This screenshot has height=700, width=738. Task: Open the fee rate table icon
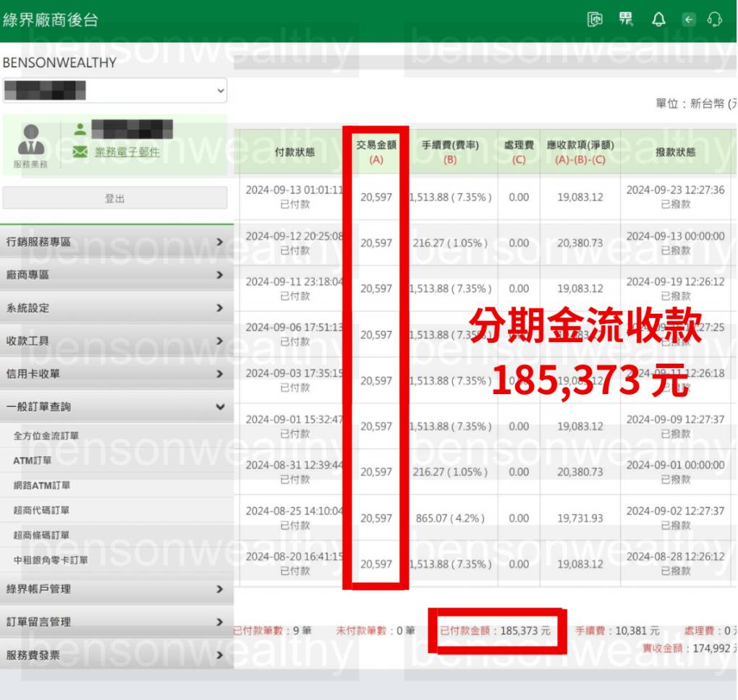point(626,20)
